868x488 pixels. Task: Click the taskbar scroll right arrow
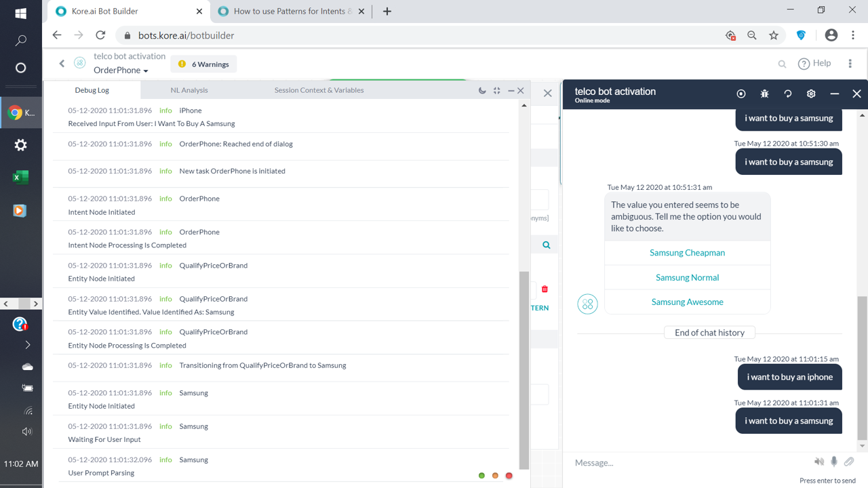[36, 304]
